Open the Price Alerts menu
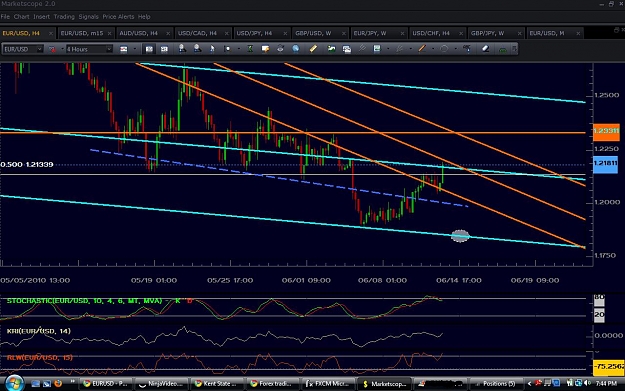This screenshot has height=391, width=625. (x=118, y=17)
